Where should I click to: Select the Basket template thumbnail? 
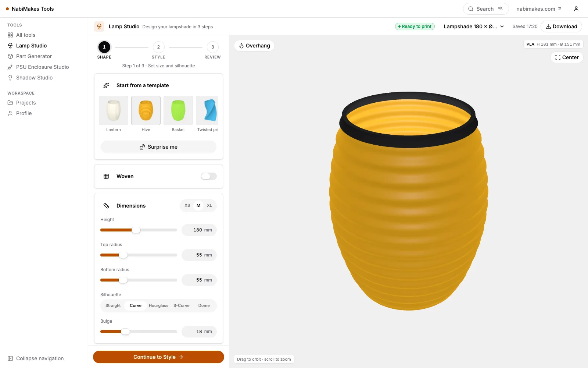pyautogui.click(x=178, y=110)
